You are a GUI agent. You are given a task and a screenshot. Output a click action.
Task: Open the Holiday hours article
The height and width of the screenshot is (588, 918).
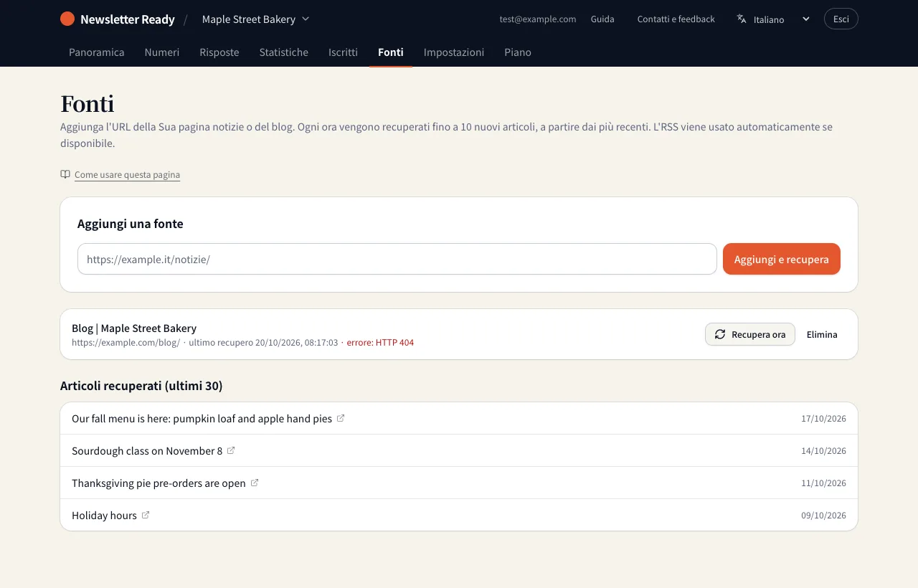point(104,515)
